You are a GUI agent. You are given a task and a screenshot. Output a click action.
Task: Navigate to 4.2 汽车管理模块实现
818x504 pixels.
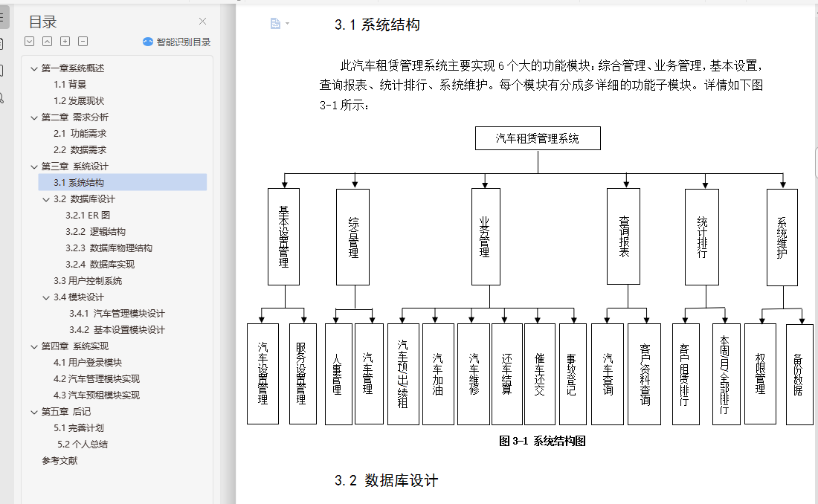pyautogui.click(x=97, y=379)
